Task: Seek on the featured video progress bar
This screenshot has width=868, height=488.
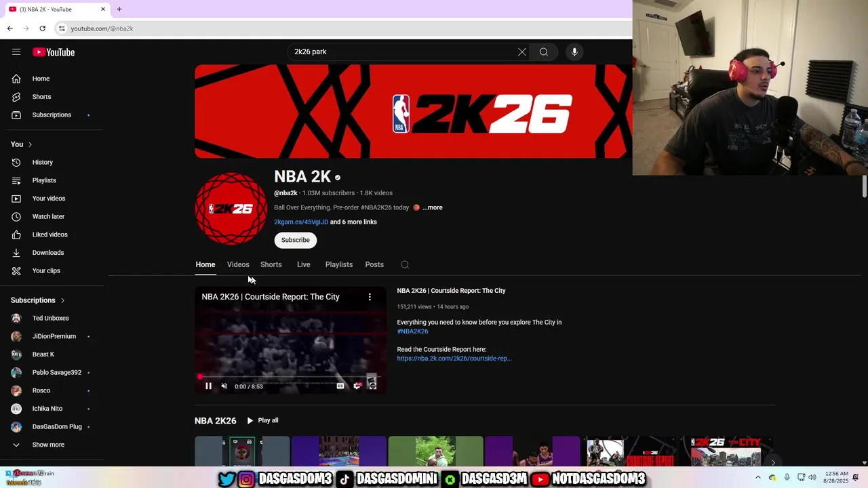Action: point(290,376)
